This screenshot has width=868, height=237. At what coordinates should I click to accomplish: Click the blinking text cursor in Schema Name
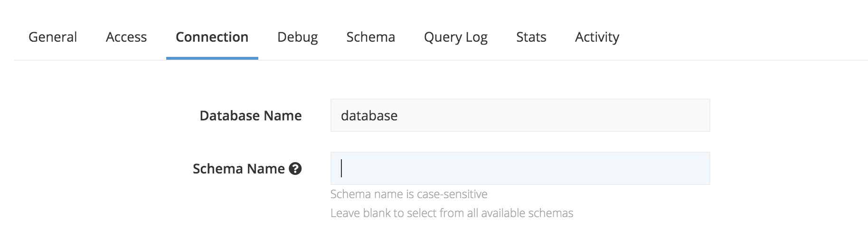pos(341,168)
